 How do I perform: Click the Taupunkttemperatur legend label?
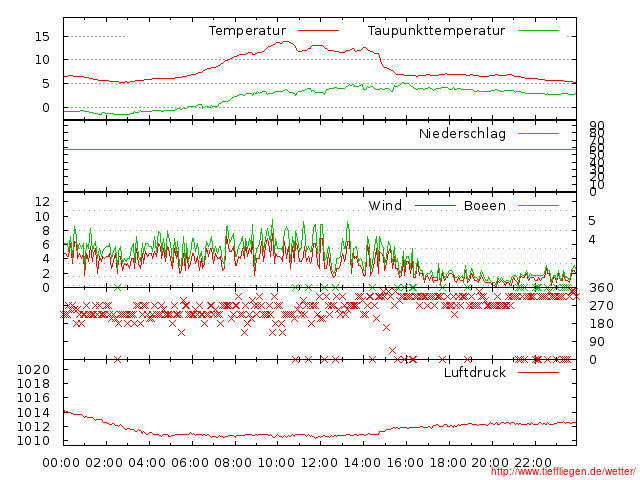[436, 31]
